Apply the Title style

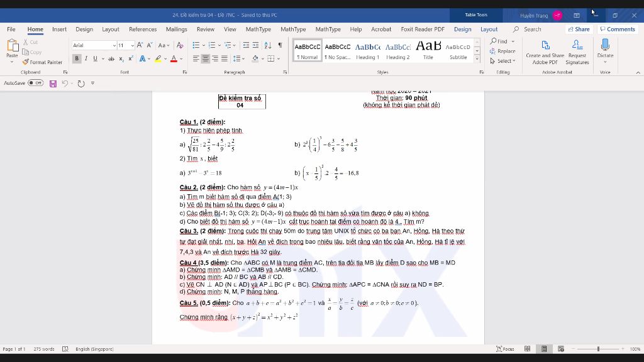(428, 51)
